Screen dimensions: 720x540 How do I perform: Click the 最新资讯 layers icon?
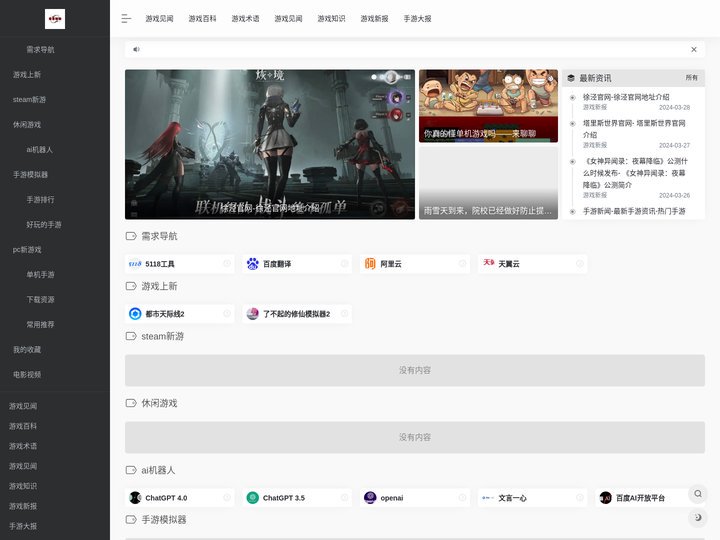(x=571, y=78)
